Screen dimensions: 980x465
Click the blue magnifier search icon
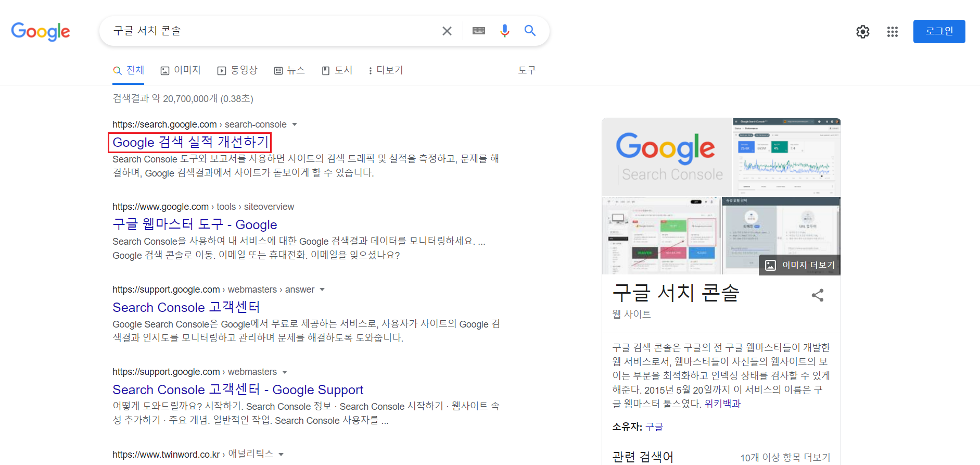pos(530,31)
